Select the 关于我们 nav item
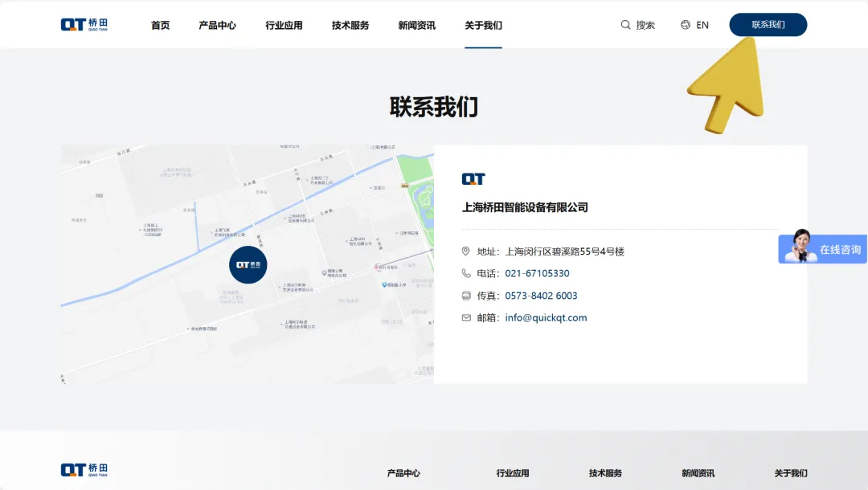868x490 pixels. point(483,25)
